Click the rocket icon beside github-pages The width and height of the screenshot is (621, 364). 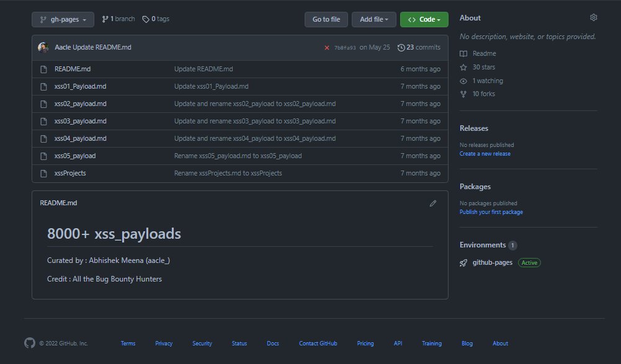(463, 263)
